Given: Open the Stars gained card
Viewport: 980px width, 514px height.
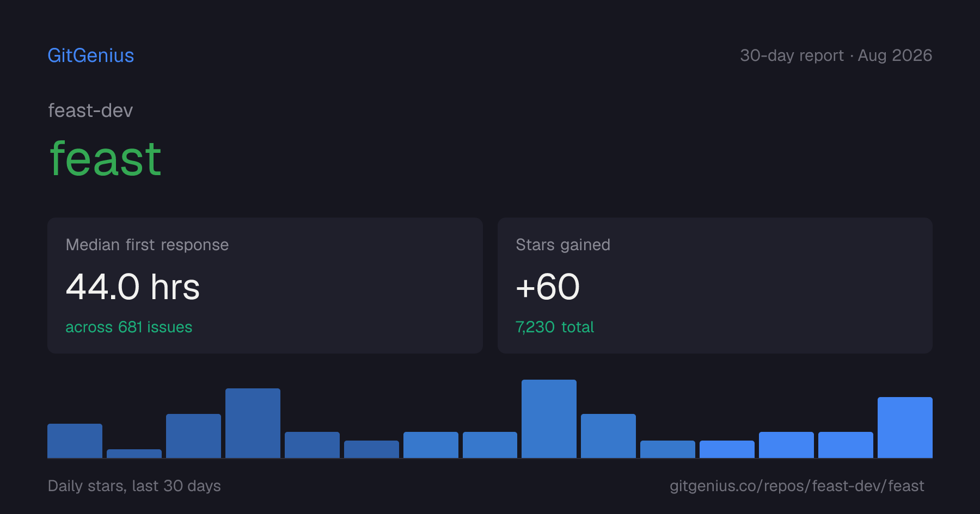Looking at the screenshot, I should click(x=715, y=286).
